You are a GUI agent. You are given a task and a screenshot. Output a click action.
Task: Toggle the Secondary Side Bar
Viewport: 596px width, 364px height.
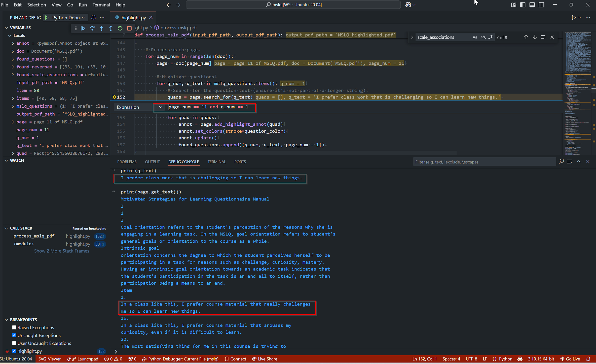coord(541,5)
